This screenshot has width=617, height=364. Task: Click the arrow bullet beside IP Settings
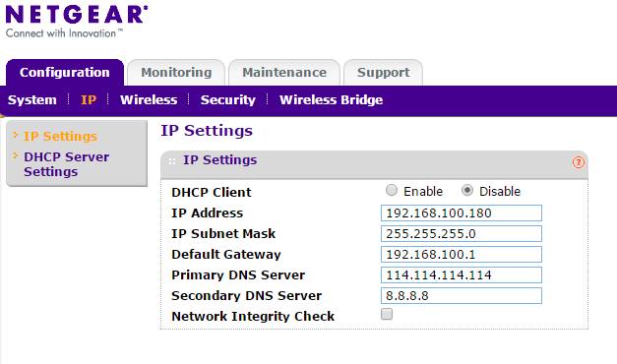coord(16,135)
